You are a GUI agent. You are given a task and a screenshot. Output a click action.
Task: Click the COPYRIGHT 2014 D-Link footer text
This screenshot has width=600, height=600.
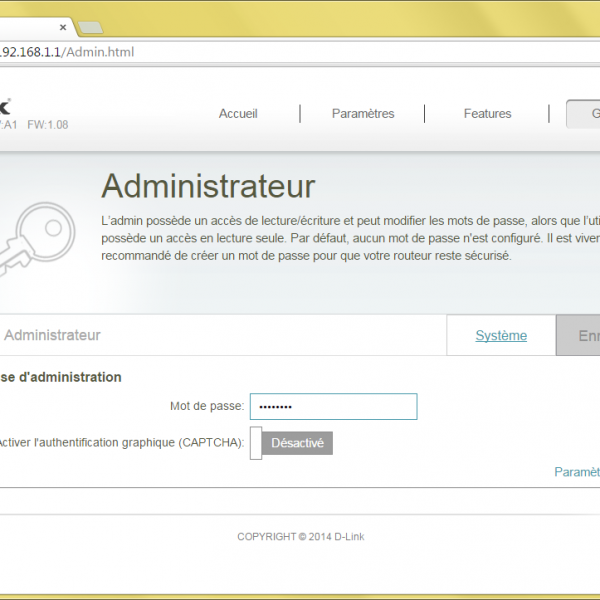[300, 537]
